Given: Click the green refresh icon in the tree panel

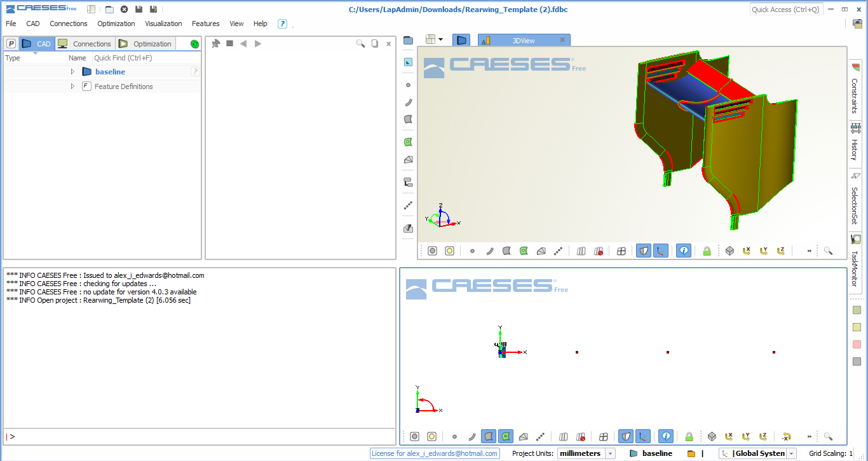Looking at the screenshot, I should tap(194, 44).
